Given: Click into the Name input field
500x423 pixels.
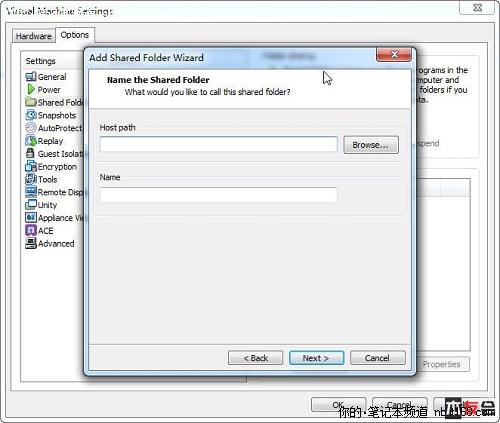Looking at the screenshot, I should (218, 195).
